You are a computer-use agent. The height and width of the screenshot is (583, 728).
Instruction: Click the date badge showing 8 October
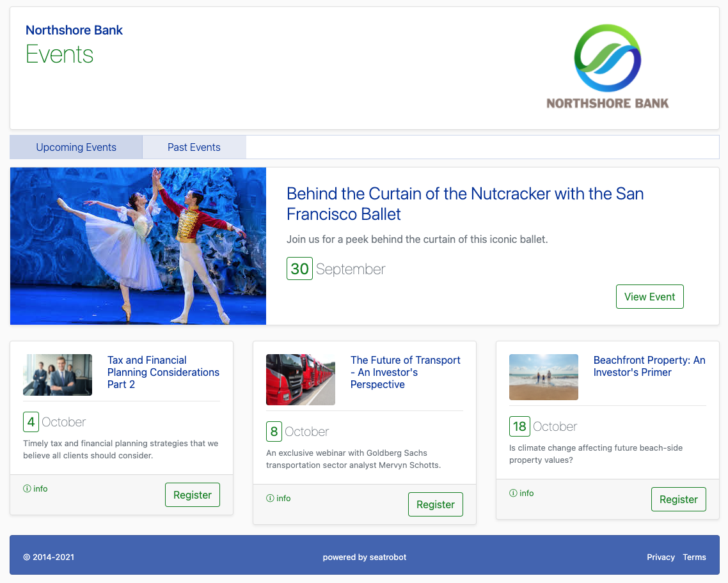(274, 431)
